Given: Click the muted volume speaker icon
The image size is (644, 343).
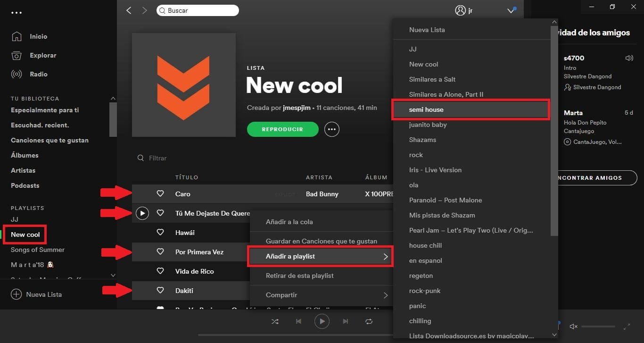Looking at the screenshot, I should point(574,326).
